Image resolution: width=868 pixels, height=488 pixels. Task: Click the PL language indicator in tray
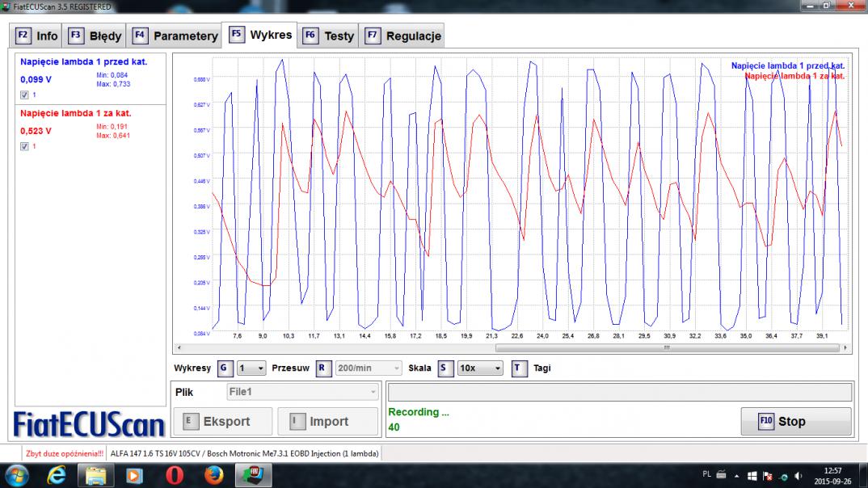(706, 475)
